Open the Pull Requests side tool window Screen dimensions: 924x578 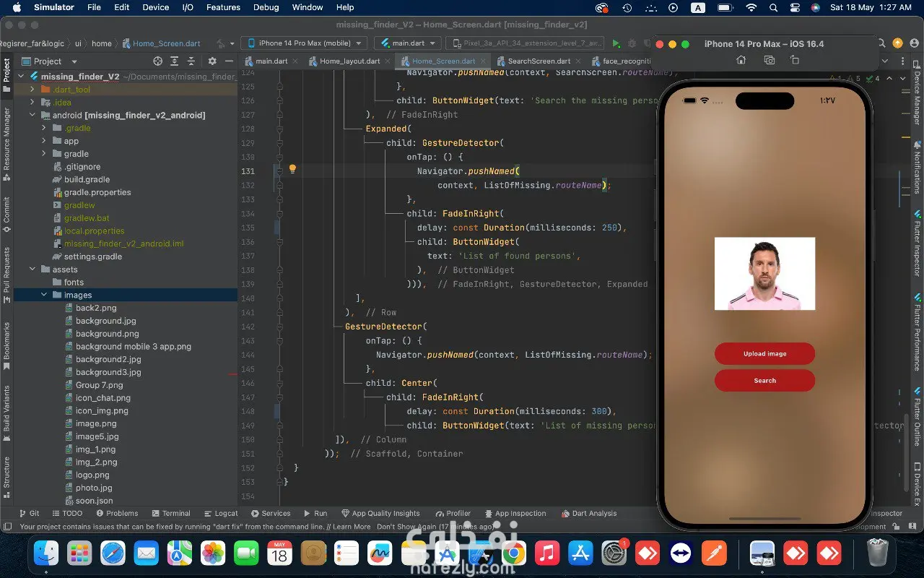(x=6, y=275)
